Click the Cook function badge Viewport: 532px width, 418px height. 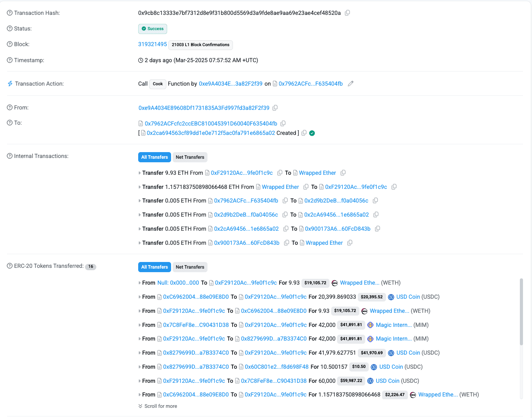click(158, 84)
